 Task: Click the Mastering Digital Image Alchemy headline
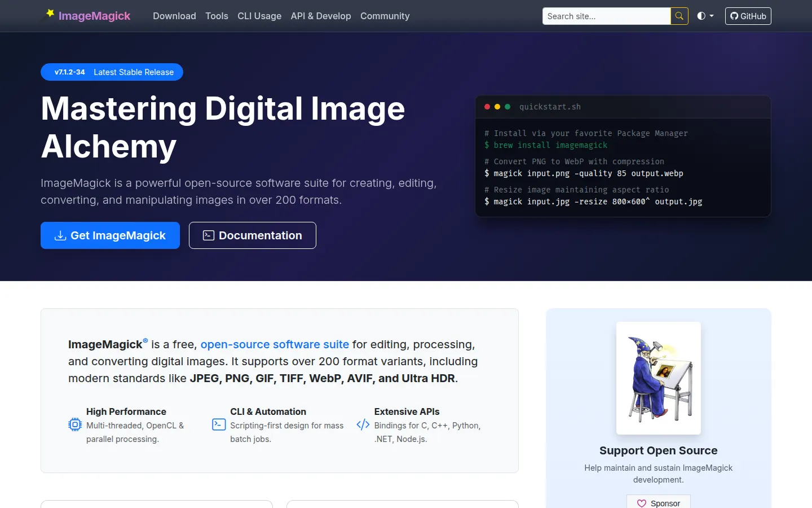[x=223, y=127]
